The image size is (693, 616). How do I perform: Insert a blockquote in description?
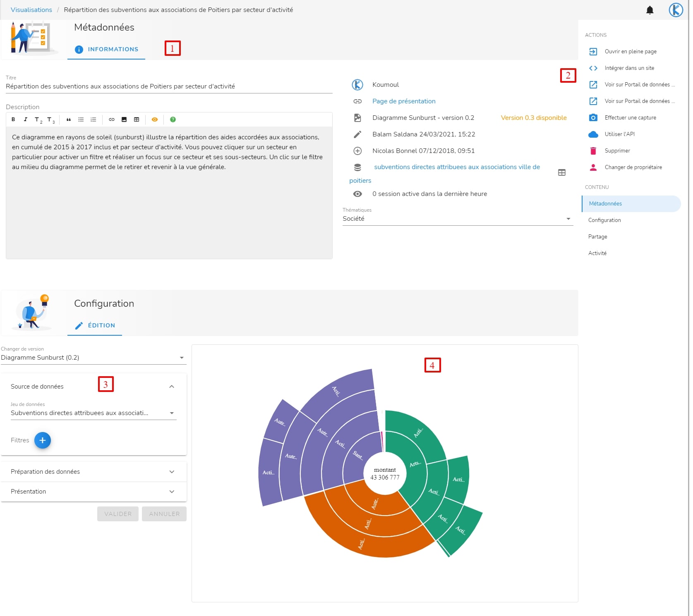tap(69, 119)
